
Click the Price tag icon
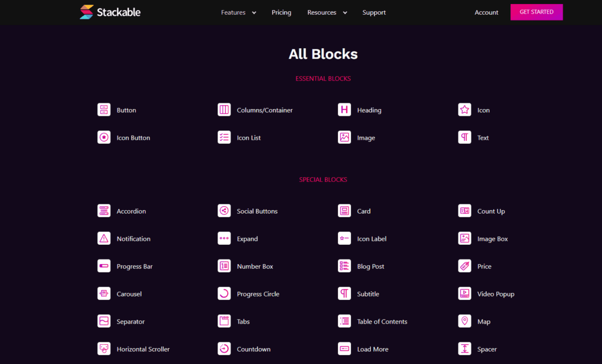[464, 266]
